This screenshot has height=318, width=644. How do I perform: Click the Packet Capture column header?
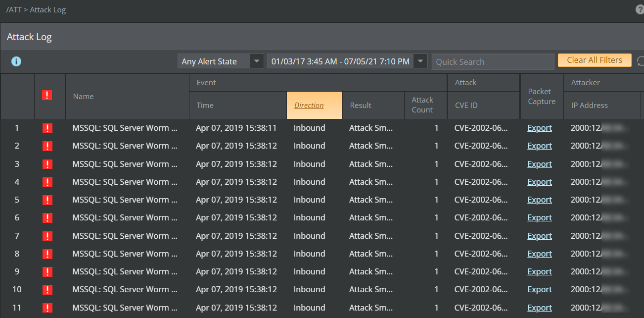[x=542, y=97]
